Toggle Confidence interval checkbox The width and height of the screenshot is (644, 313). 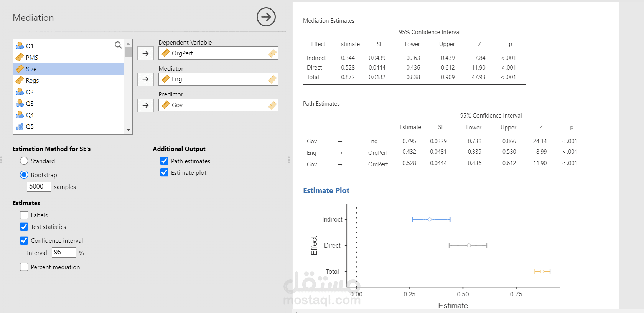point(24,240)
